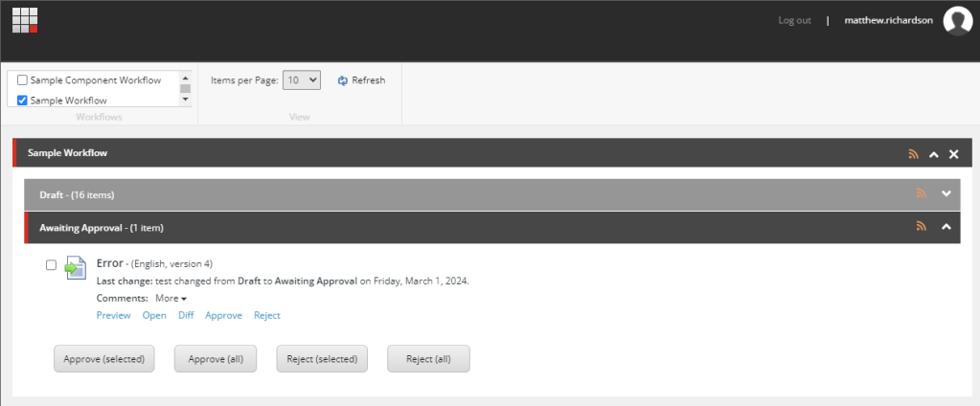The height and width of the screenshot is (406, 980).
Task: Open RSS feed for Sample Workflow
Action: (x=913, y=154)
